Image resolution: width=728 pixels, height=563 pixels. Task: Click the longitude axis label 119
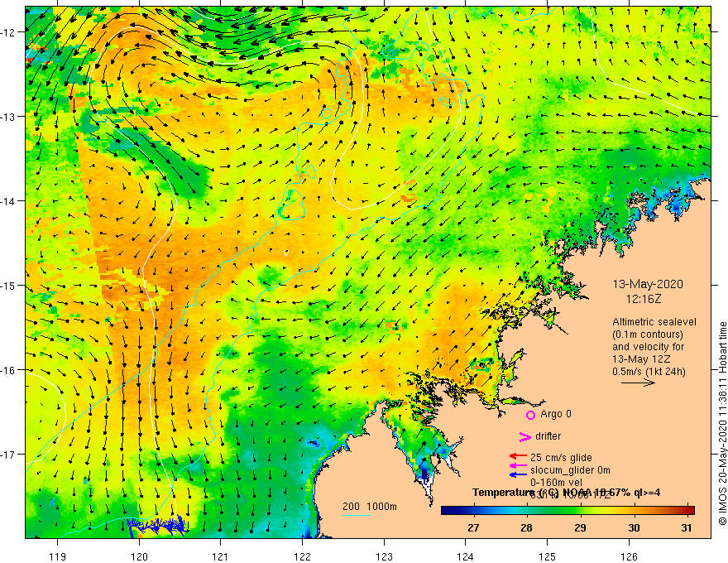58,556
